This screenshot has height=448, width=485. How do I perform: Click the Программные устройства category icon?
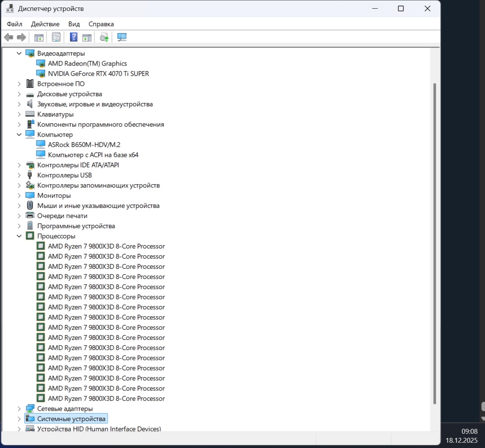coord(30,226)
